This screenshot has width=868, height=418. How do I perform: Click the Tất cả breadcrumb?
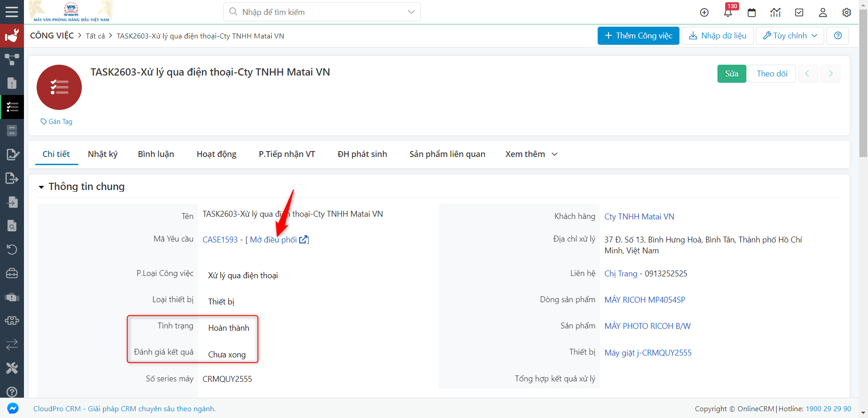point(95,36)
